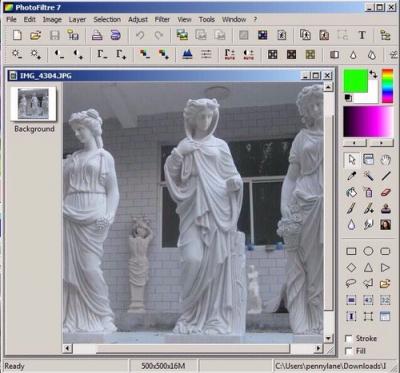Select the Background layer thumbnail
Image resolution: width=400 pixels, height=373 pixels.
(x=33, y=104)
